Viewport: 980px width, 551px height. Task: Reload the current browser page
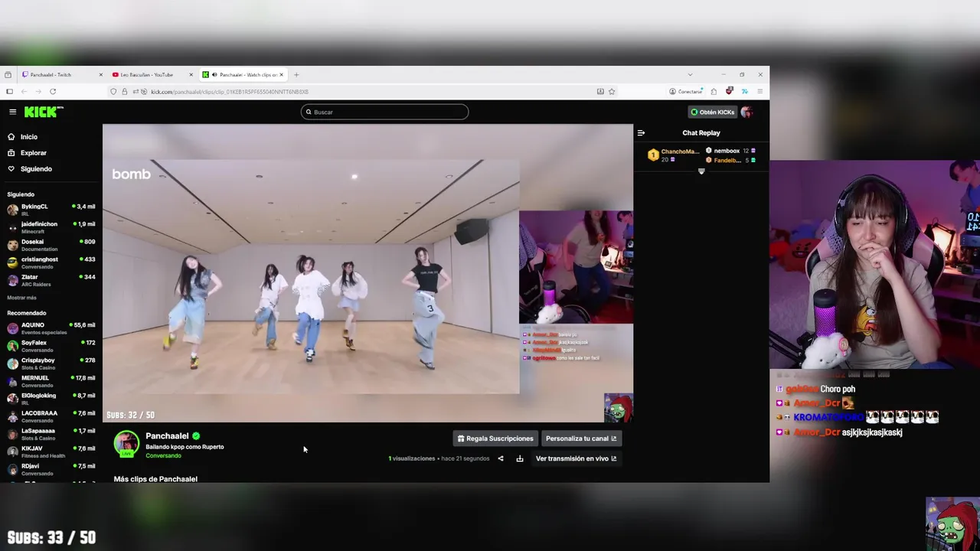pos(53,92)
